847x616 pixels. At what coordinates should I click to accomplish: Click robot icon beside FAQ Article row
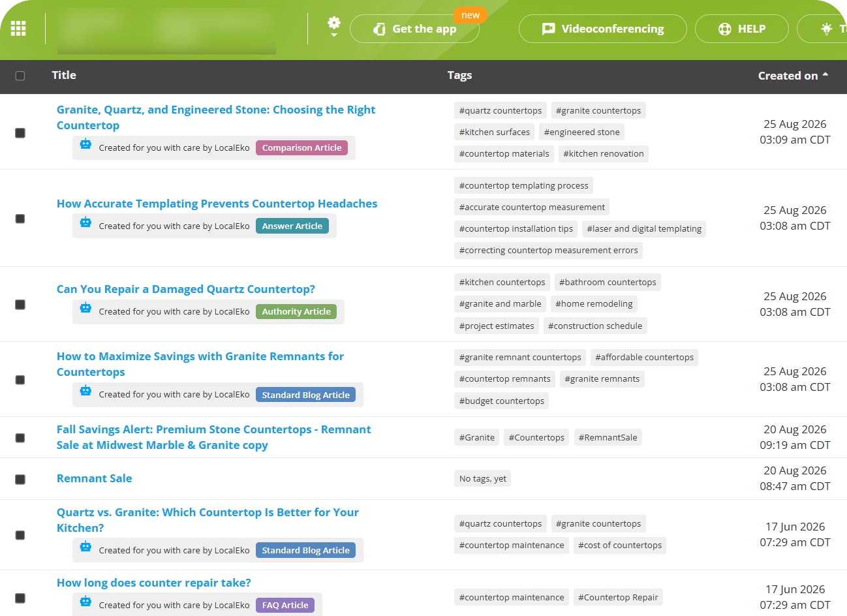(85, 602)
